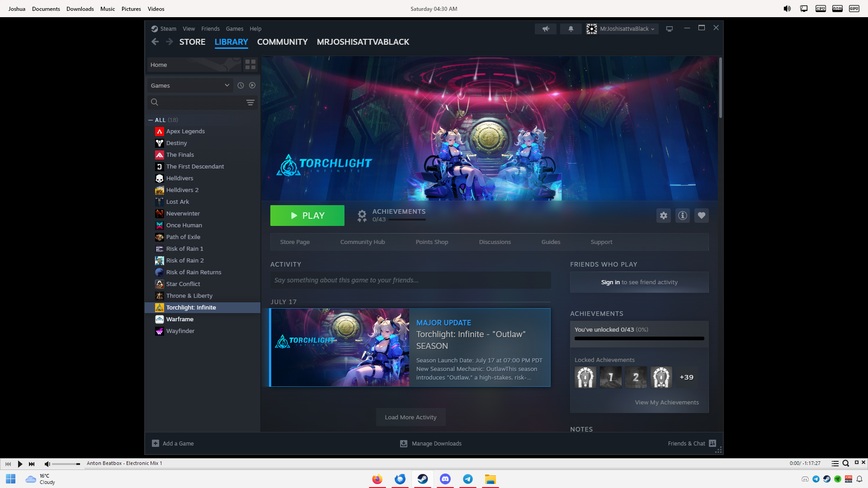Image resolution: width=868 pixels, height=488 pixels.
Task: Open game settings gear for Torchlight
Action: pyautogui.click(x=664, y=216)
